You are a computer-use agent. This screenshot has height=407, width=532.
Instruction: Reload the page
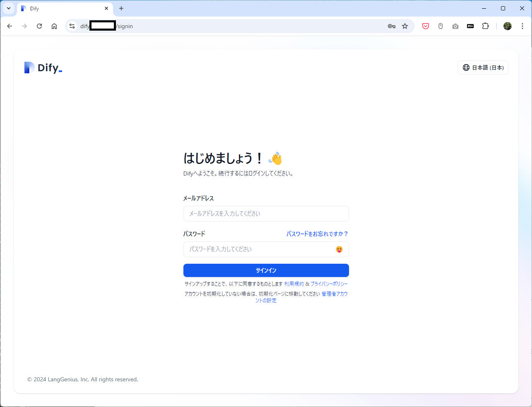(39, 26)
